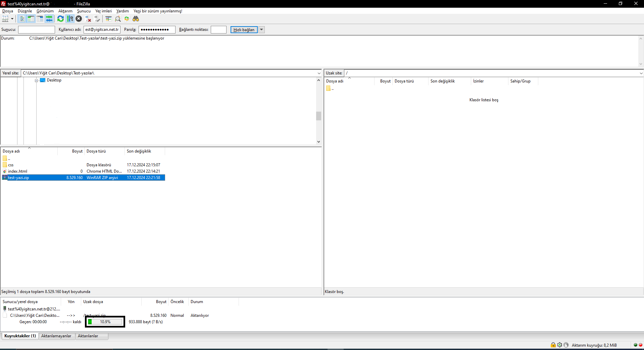Click the upload progress bar
Screen dimensions: 644x350
(x=105, y=322)
